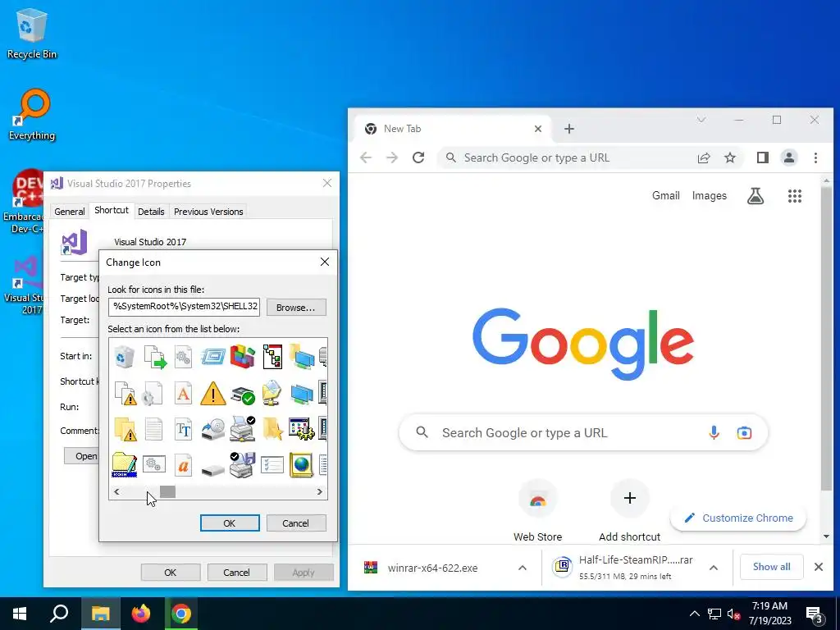Search by image with camera icon
The image size is (840, 630).
(x=744, y=432)
